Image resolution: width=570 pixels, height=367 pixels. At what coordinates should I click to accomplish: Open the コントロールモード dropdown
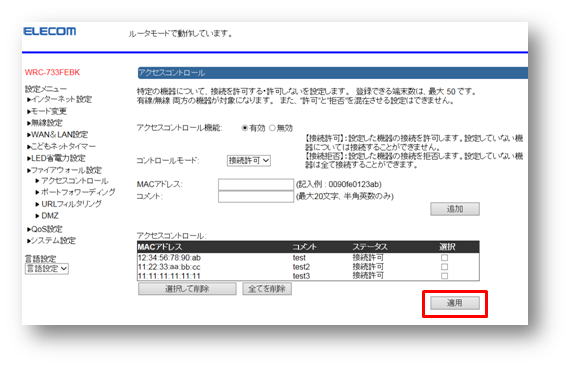[249, 160]
